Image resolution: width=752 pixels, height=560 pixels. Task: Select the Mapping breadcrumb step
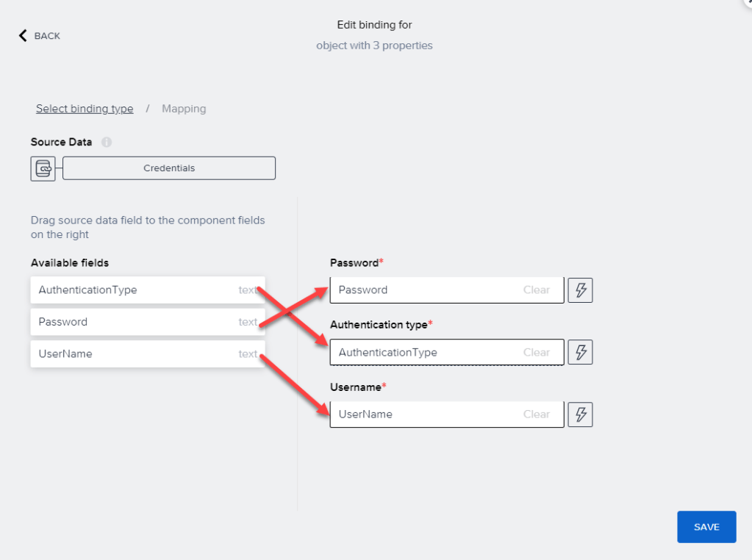pyautogui.click(x=184, y=109)
